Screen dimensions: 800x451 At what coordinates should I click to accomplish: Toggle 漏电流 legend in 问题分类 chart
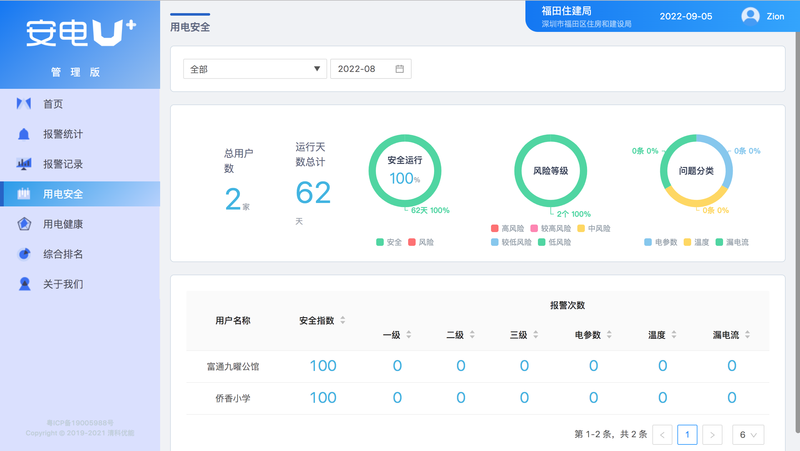[x=732, y=242]
